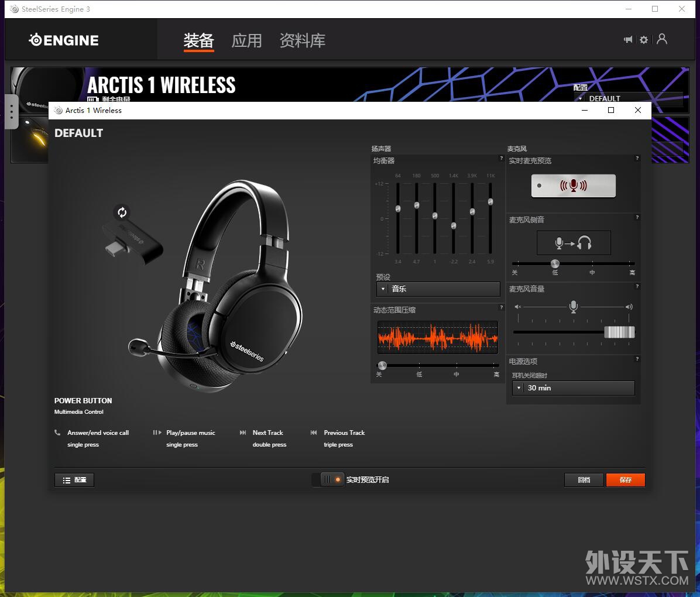
Task: Toggle the live mic preview button
Action: pos(573,186)
